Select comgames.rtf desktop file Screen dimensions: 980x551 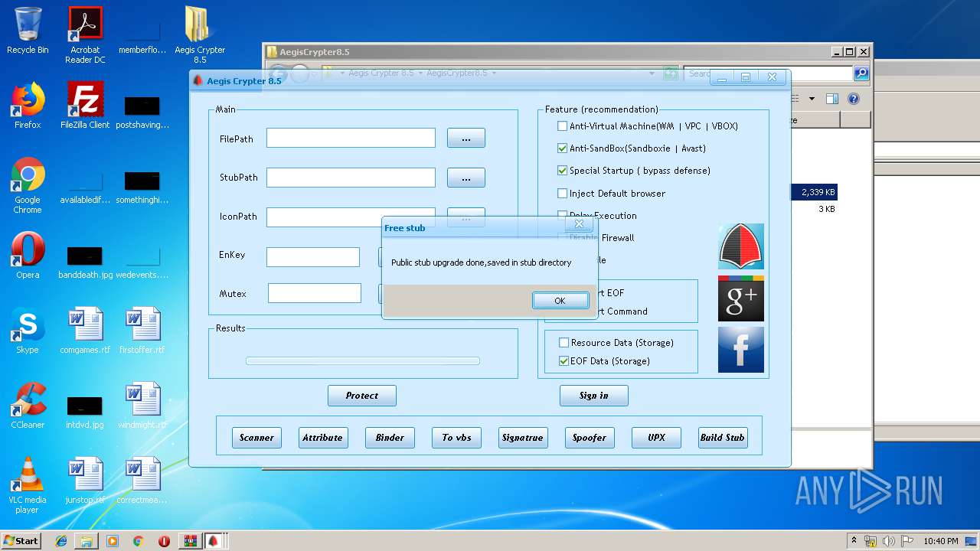pos(85,331)
